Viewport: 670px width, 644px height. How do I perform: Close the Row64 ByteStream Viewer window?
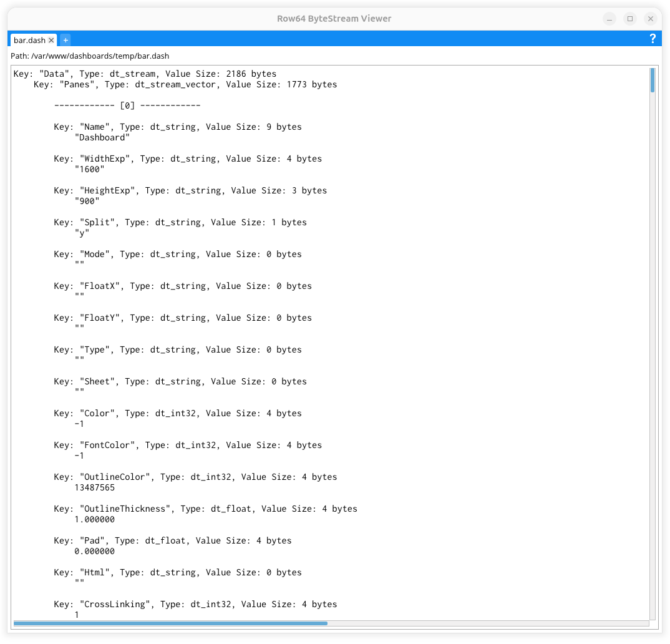(650, 19)
